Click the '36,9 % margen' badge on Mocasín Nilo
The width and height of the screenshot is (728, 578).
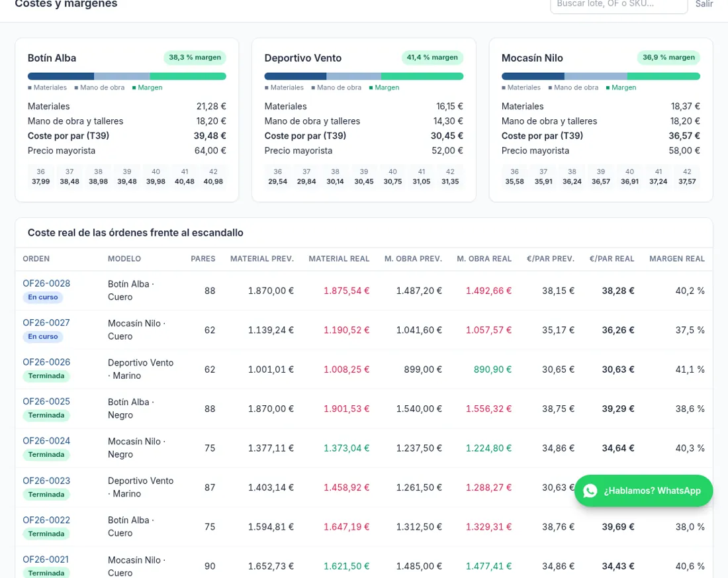668,58
